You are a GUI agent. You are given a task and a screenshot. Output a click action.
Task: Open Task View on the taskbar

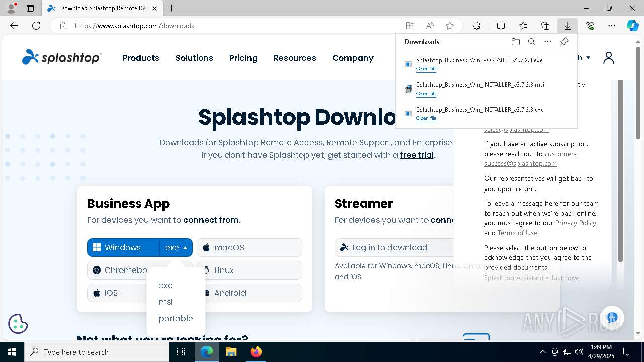[x=181, y=352]
